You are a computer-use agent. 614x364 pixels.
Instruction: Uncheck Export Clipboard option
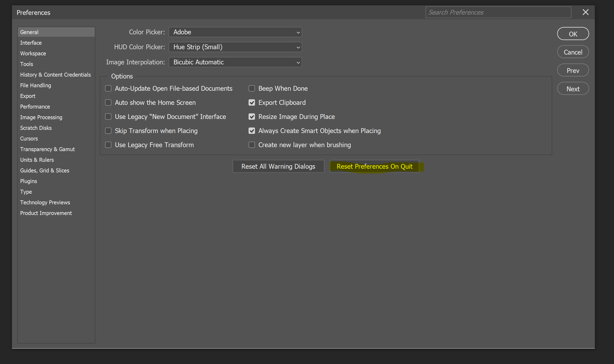tap(252, 102)
